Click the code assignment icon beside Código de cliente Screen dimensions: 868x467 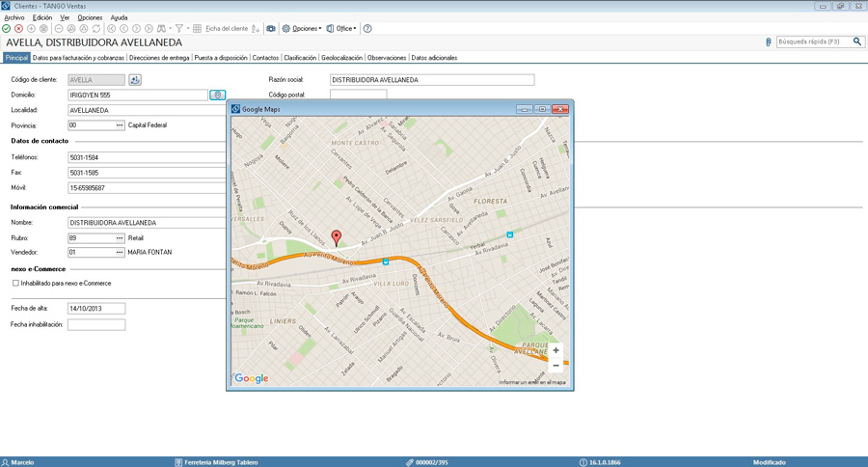pyautogui.click(x=135, y=80)
